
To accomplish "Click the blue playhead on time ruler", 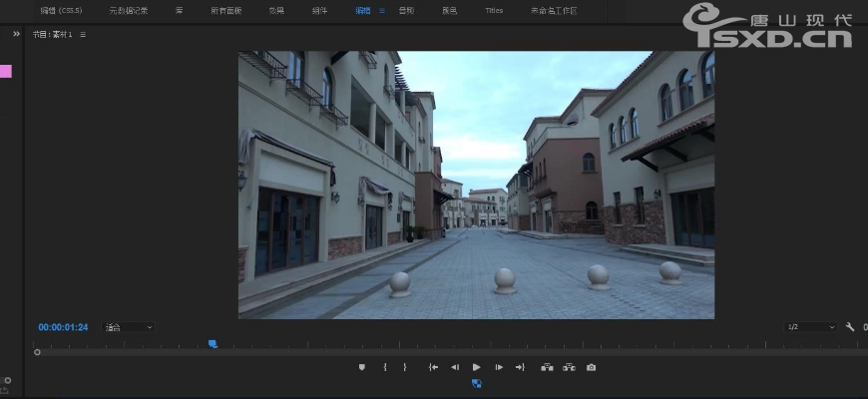I will [213, 343].
